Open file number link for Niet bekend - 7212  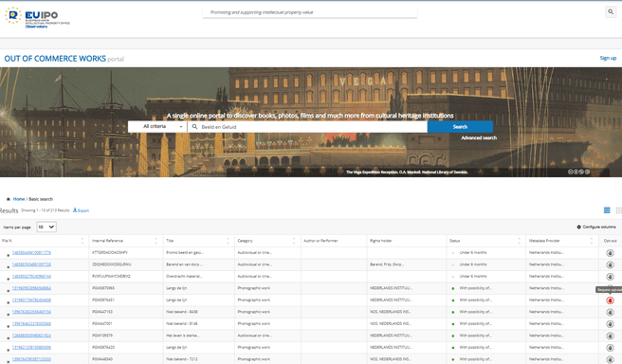click(x=31, y=359)
